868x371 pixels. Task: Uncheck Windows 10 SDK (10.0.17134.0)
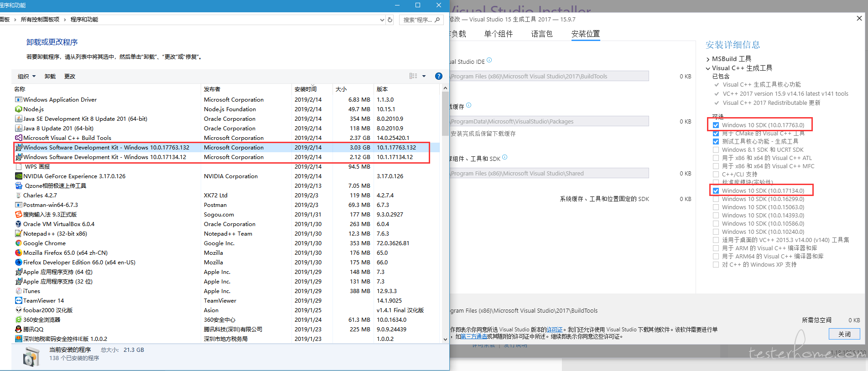click(x=716, y=191)
